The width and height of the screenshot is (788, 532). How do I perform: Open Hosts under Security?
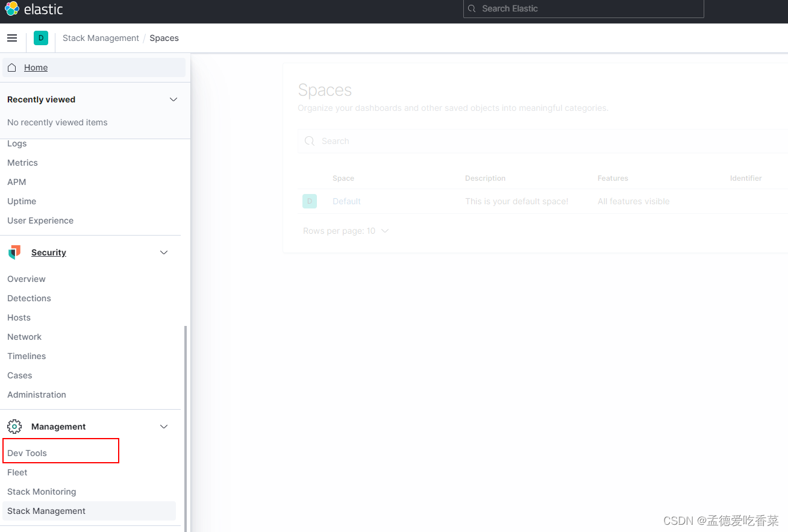tap(19, 318)
